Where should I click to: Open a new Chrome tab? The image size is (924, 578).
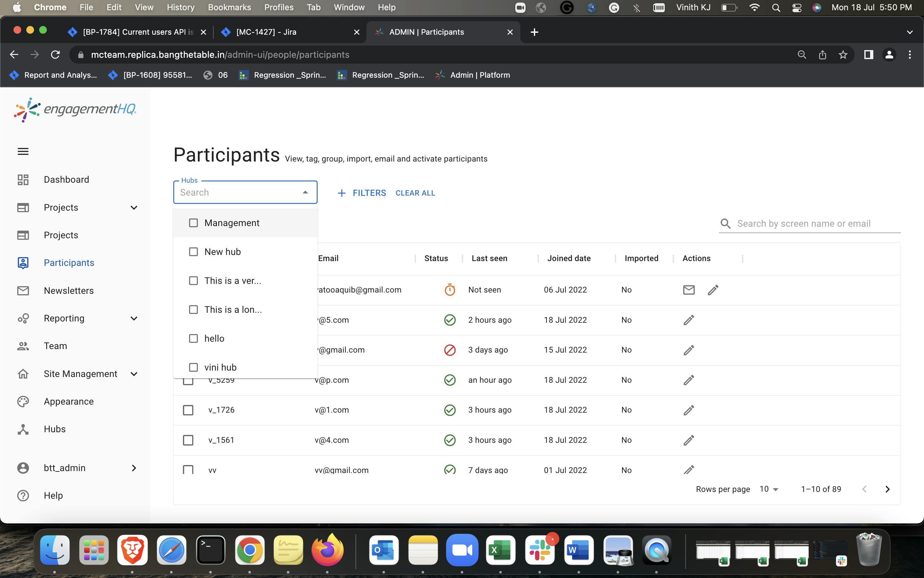point(535,32)
